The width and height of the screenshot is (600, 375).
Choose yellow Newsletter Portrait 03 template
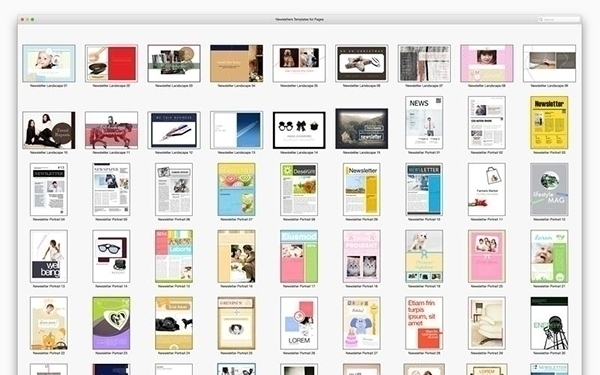coord(549,122)
